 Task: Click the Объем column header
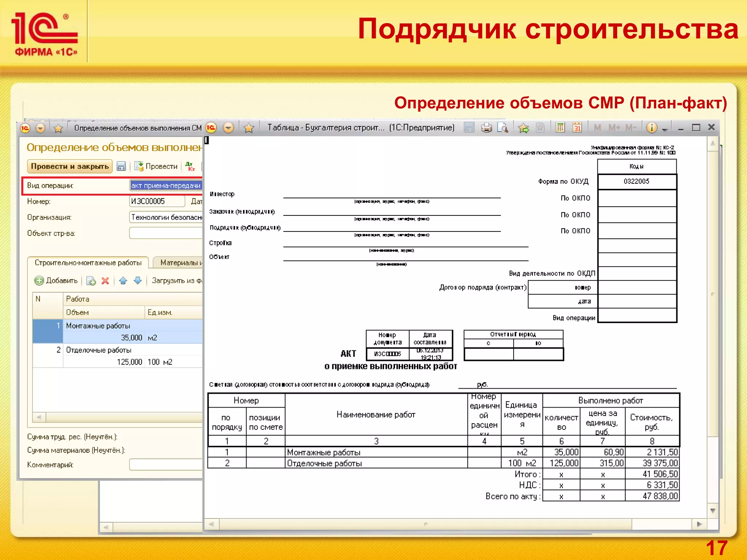[x=104, y=312]
